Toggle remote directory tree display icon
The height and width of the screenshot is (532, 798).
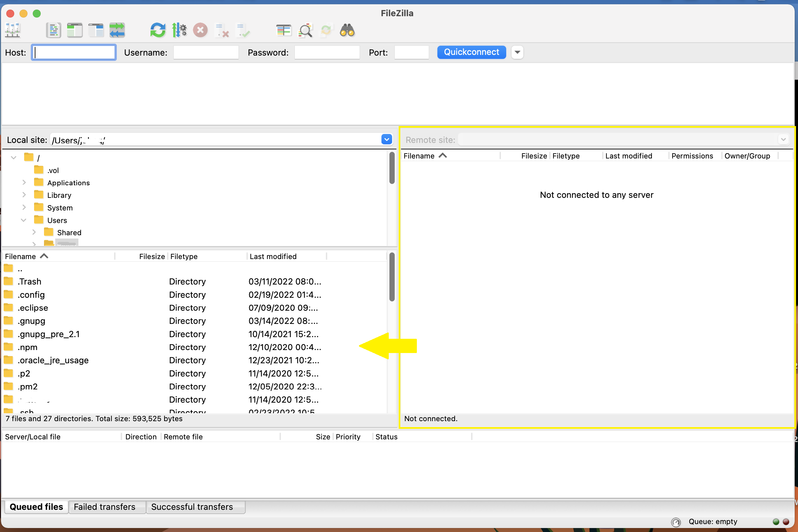click(96, 30)
